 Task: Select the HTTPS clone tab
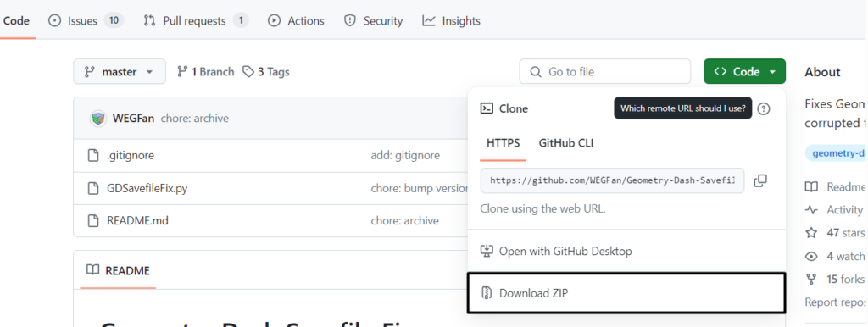pos(504,143)
